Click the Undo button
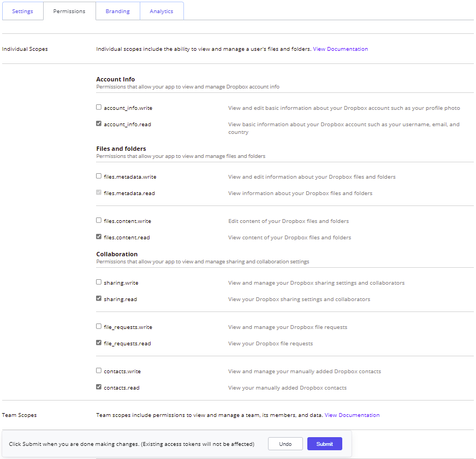 click(x=285, y=444)
